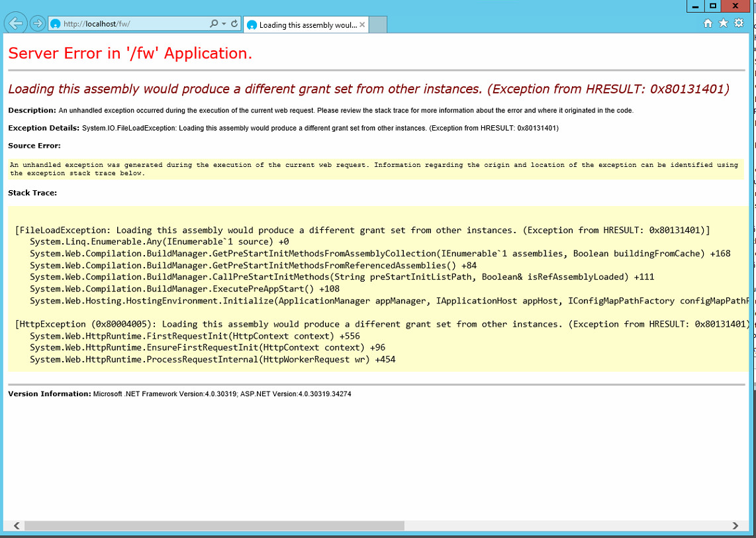
Task: Open the Tools gear menu
Action: [739, 23]
